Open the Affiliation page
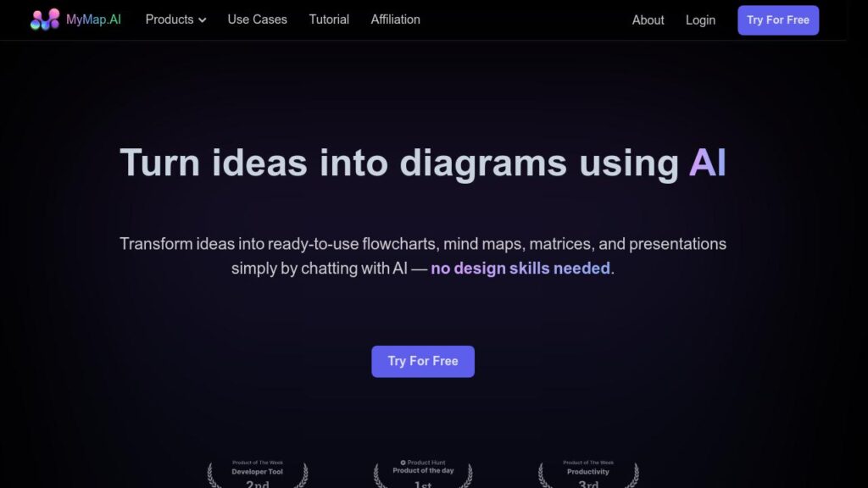 [395, 19]
